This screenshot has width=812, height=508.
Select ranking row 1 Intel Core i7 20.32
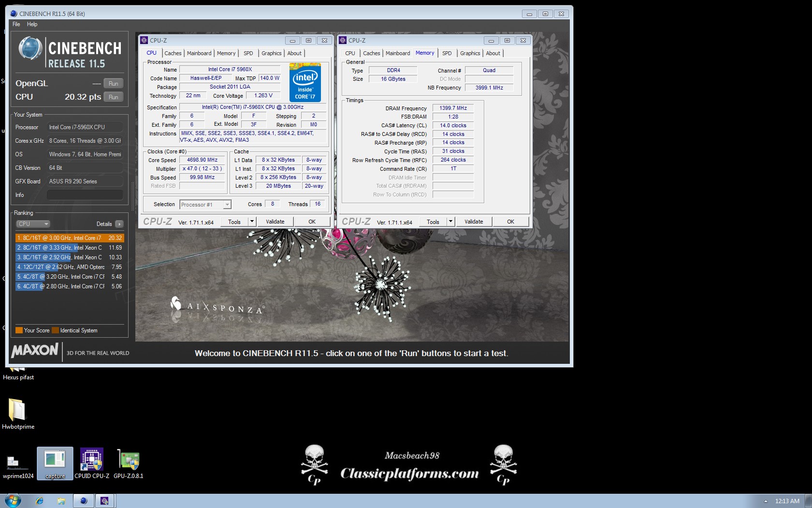(x=70, y=238)
